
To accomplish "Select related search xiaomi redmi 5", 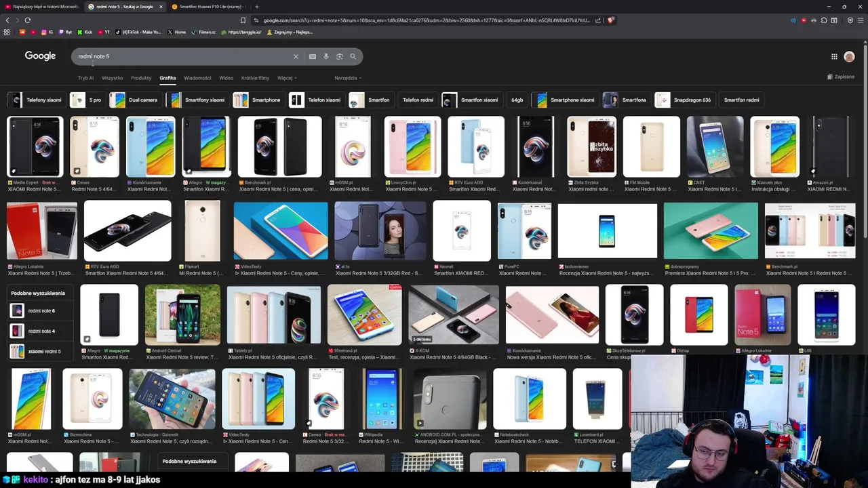I will pos(41,351).
